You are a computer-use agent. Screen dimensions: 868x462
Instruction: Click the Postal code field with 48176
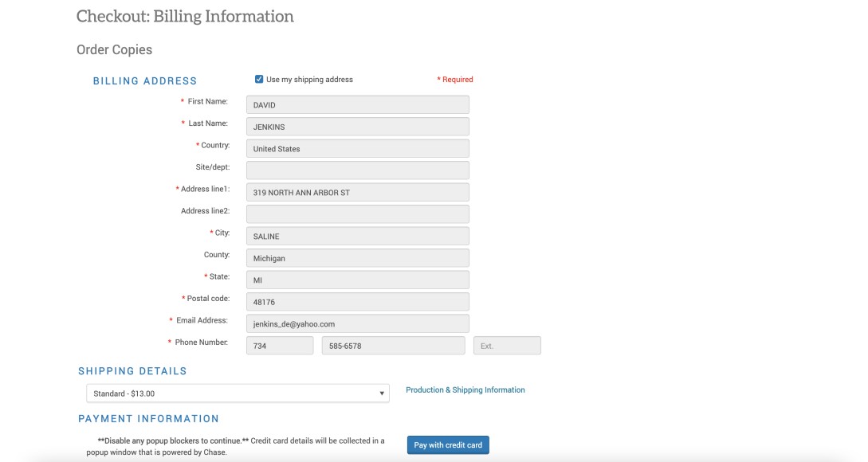(357, 302)
